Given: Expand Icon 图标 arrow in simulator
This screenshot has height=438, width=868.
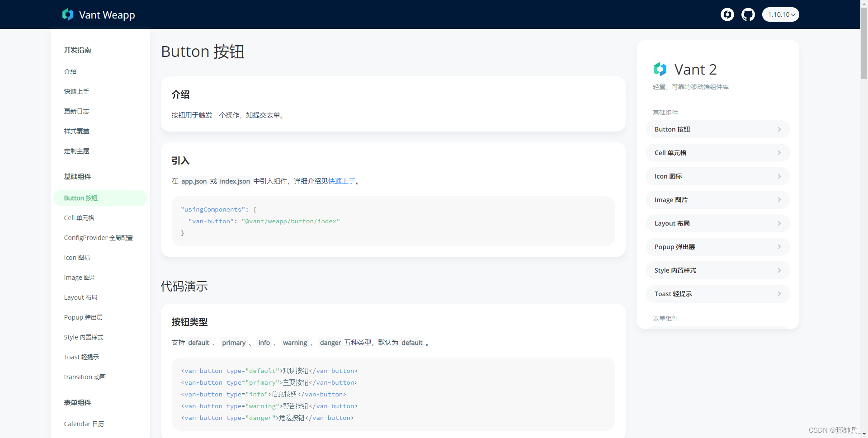Looking at the screenshot, I should (x=779, y=176).
